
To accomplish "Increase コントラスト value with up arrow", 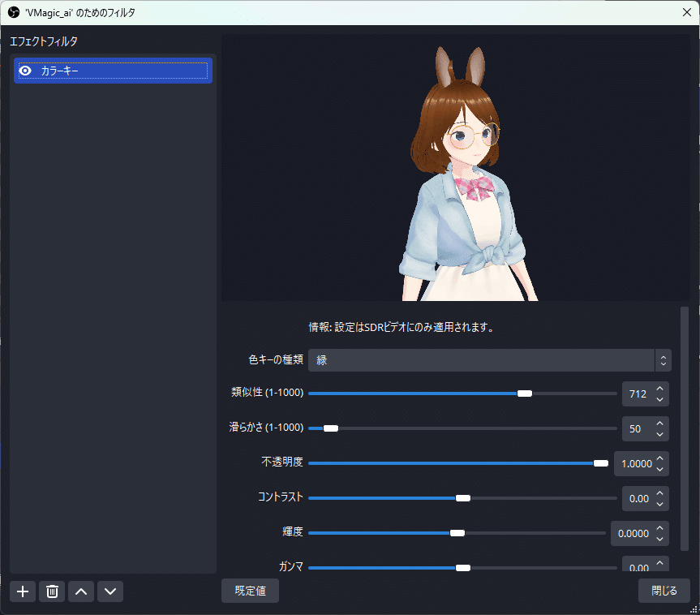I will [659, 493].
